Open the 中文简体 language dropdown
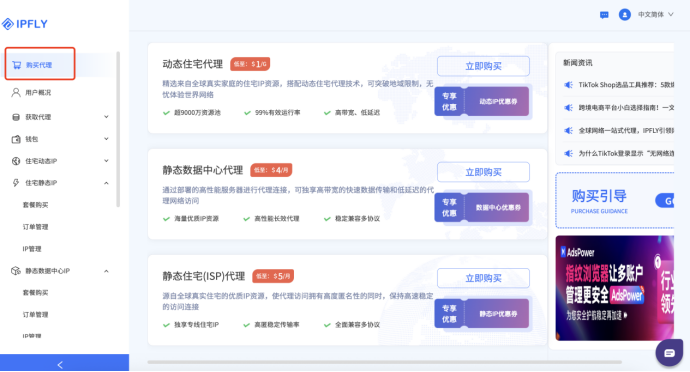The width and height of the screenshot is (690, 372). pyautogui.click(x=656, y=15)
